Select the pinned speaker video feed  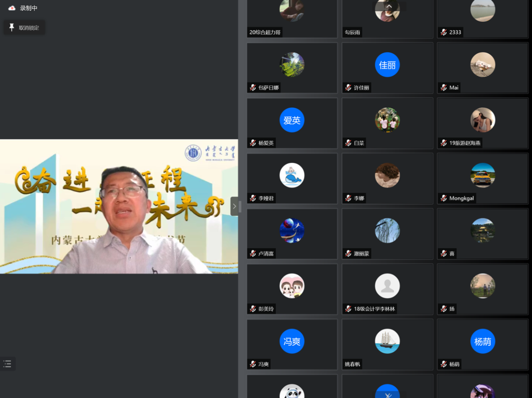click(x=119, y=206)
